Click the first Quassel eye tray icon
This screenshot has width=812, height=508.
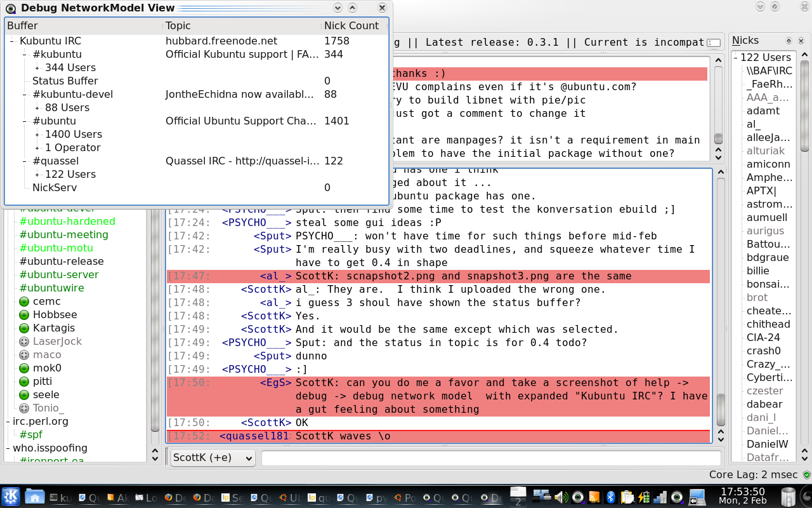point(577,497)
